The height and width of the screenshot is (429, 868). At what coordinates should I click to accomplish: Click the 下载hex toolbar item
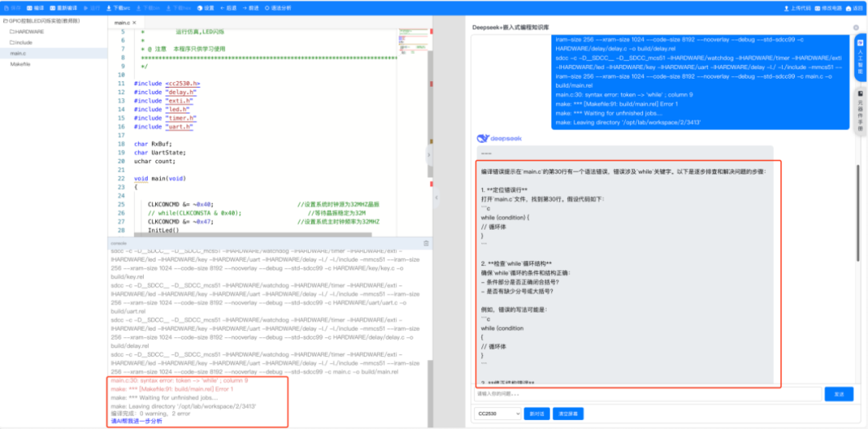tap(178, 8)
